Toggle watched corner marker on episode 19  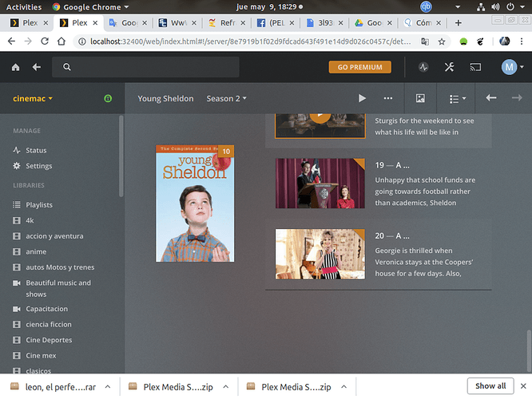point(361,162)
